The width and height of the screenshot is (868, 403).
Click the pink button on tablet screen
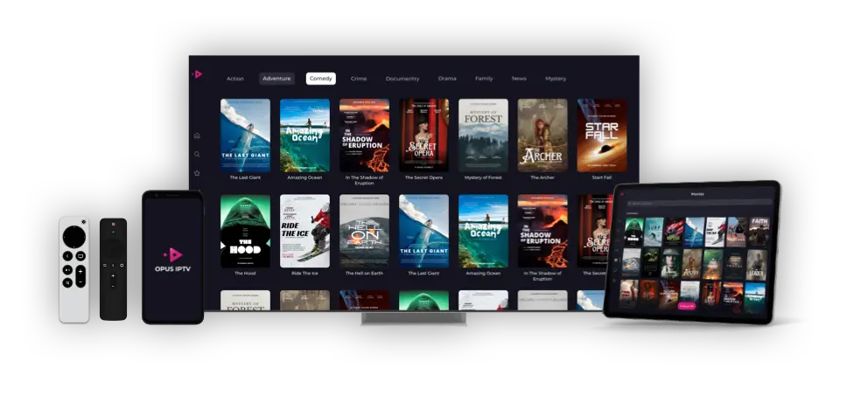pyautogui.click(x=687, y=306)
